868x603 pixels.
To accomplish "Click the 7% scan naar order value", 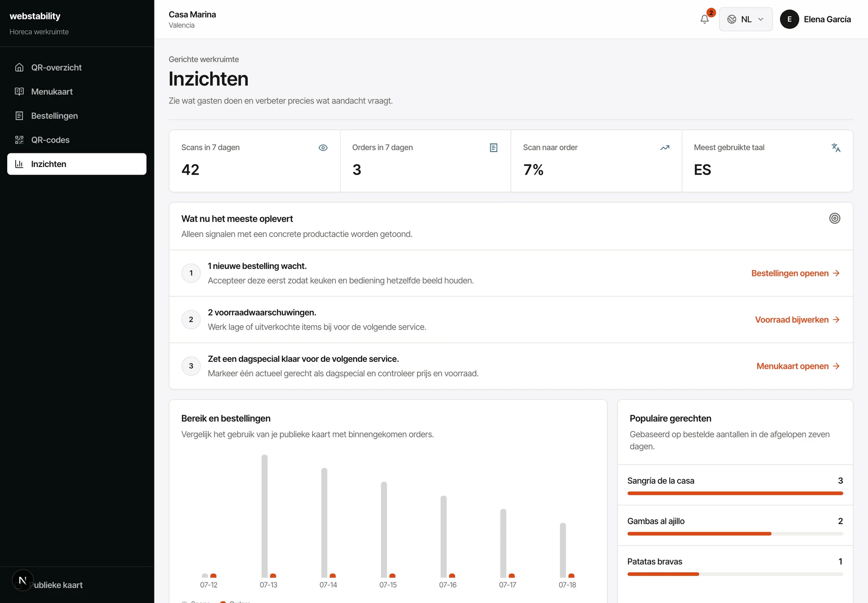I will [x=533, y=170].
